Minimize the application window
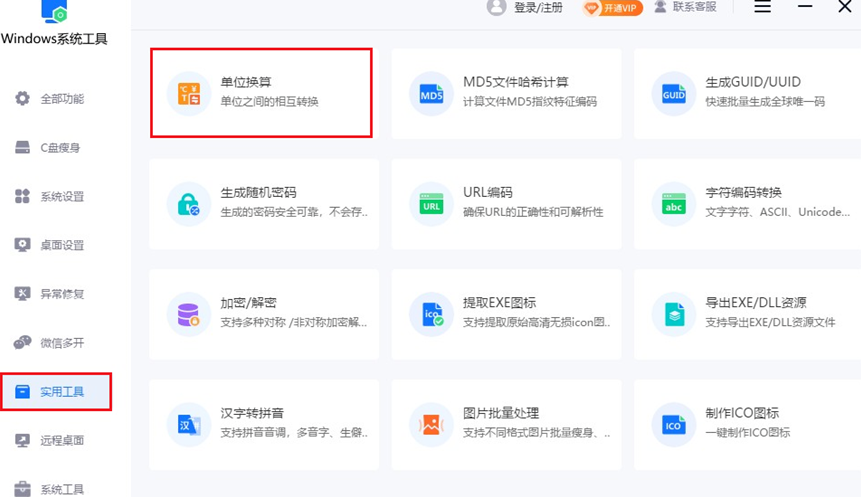 805,7
